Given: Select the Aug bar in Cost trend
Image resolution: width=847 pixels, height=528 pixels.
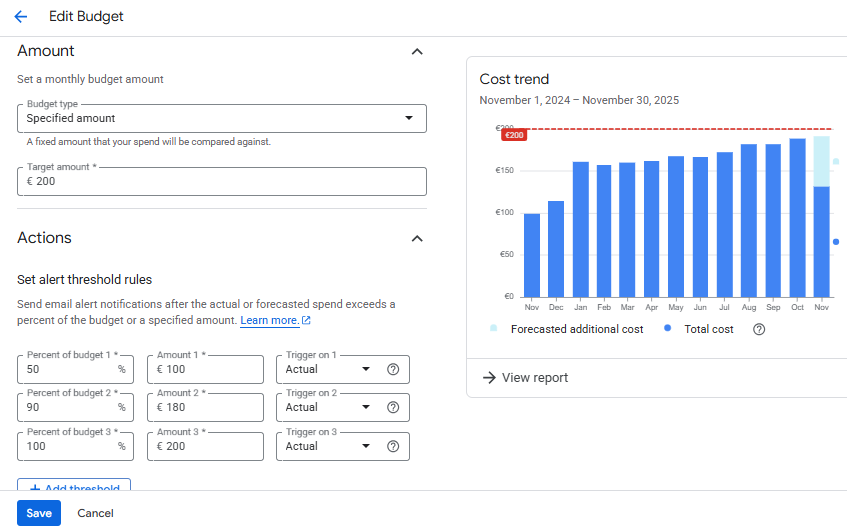Looking at the screenshot, I should coord(749,220).
